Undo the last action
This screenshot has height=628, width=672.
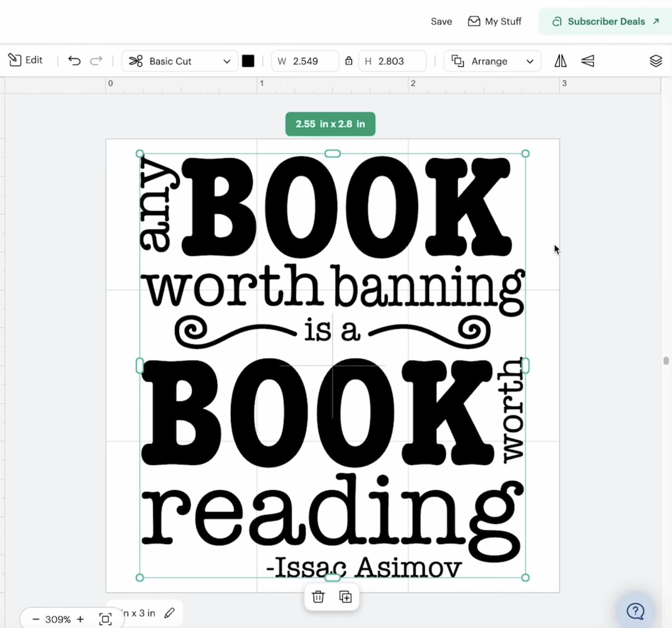tap(74, 61)
